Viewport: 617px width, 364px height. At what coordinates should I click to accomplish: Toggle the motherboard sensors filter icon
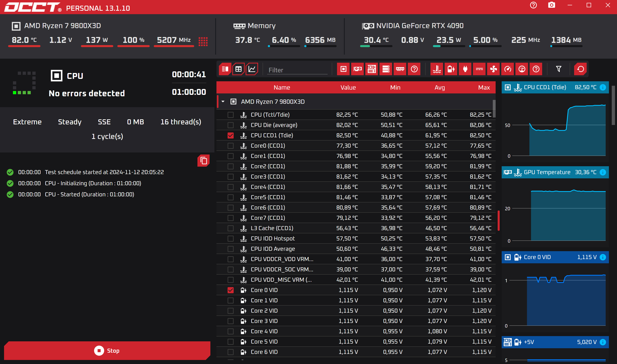[372, 69]
